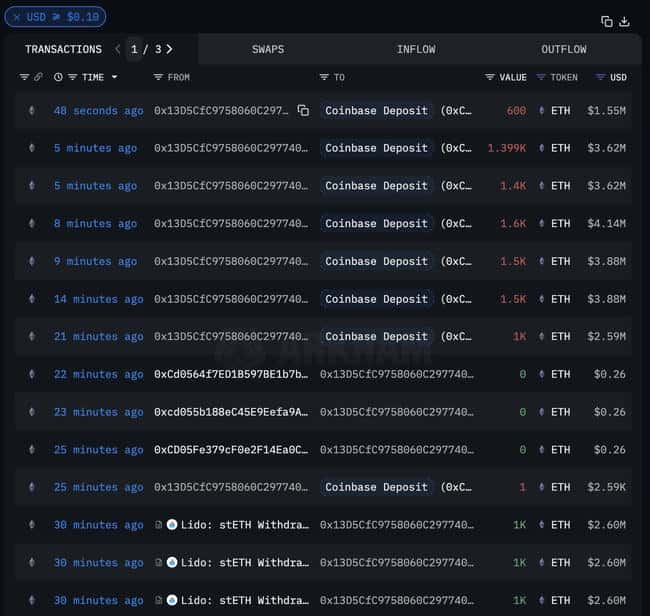Click the ETH token icon in the $2.59K row
Viewport: 650px width, 616px height.
click(541, 487)
